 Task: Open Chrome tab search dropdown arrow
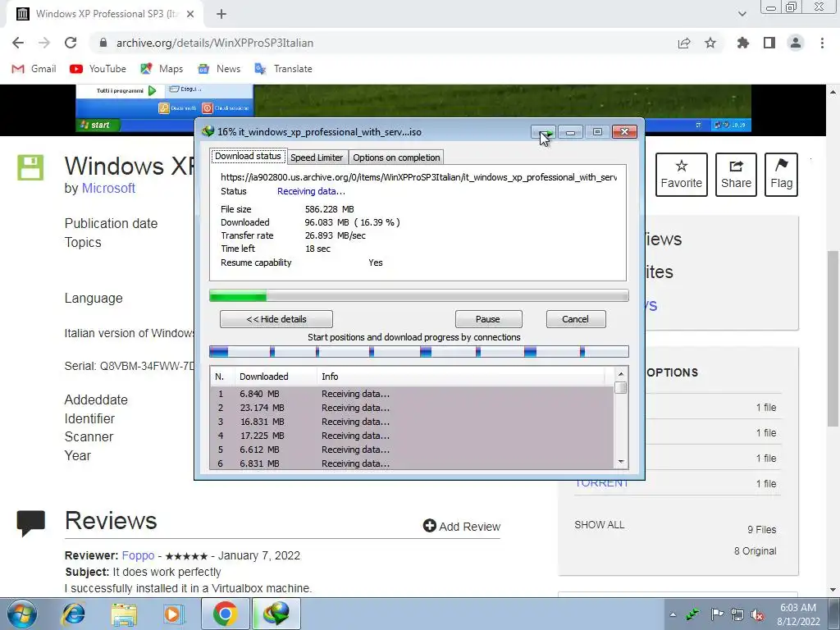coord(742,14)
